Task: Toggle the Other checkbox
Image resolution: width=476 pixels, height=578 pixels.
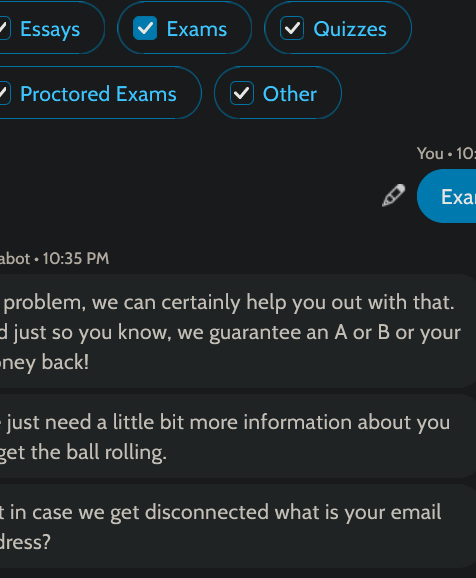Action: [242, 93]
